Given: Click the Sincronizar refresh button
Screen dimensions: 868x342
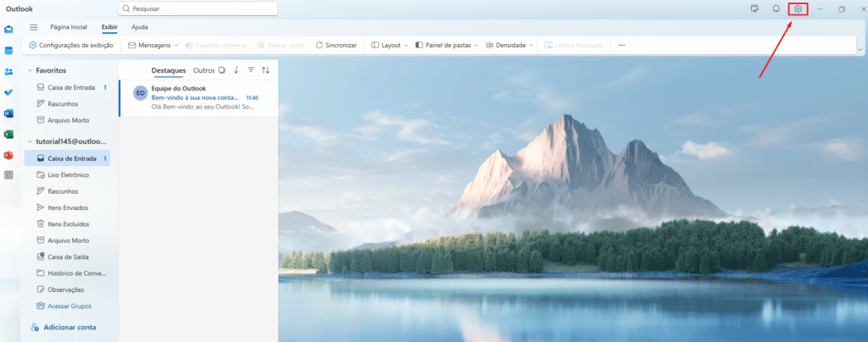Looking at the screenshot, I should click(336, 45).
